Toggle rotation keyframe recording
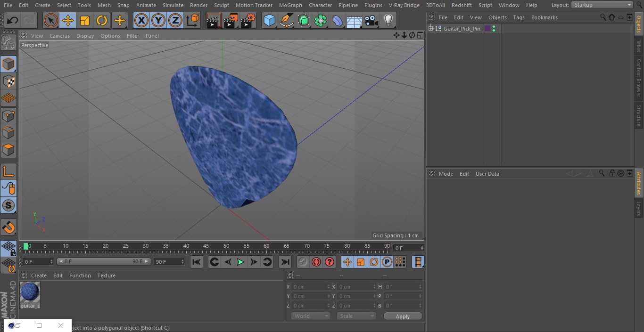The width and height of the screenshot is (644, 332). tap(374, 262)
